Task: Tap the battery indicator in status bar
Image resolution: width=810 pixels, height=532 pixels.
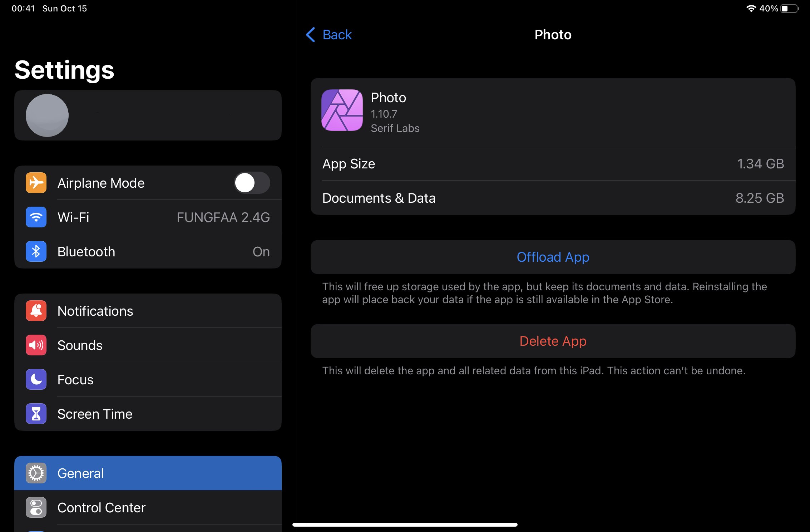Action: 790,8
